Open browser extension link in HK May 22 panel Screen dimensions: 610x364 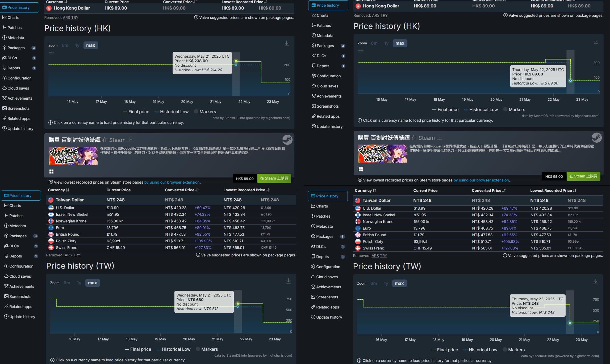pos(481,180)
